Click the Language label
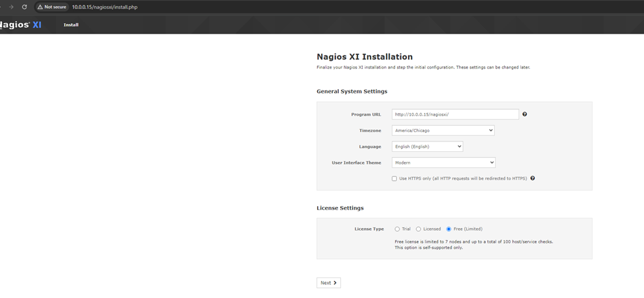Viewport: 644px width, 298px height. pos(370,147)
